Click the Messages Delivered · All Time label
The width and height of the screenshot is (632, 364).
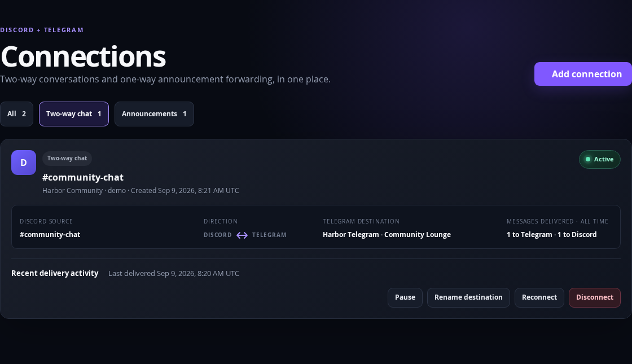(558, 221)
